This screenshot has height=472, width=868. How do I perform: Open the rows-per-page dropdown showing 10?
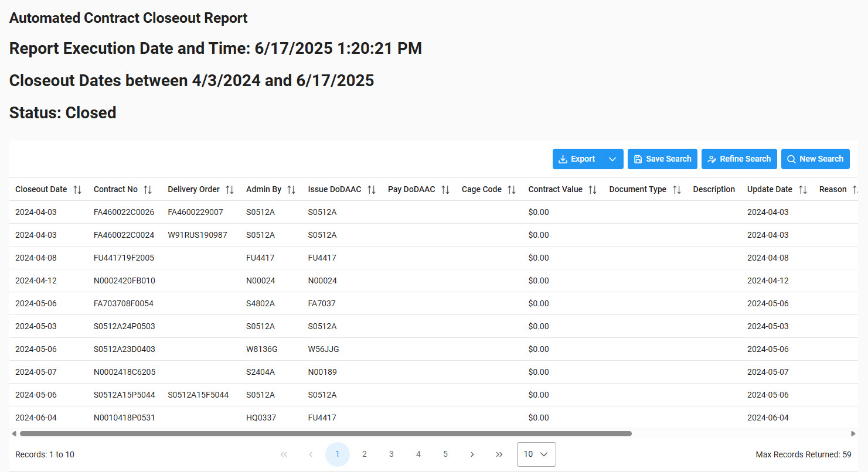pos(536,454)
